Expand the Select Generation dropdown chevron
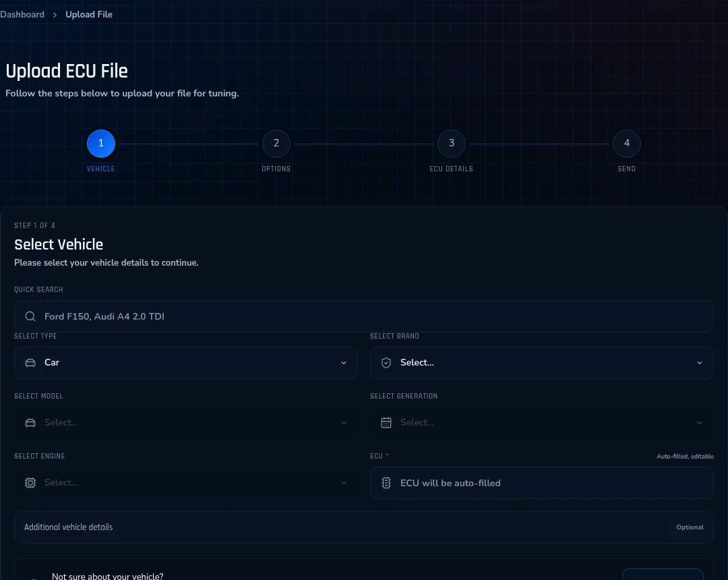 pyautogui.click(x=699, y=423)
